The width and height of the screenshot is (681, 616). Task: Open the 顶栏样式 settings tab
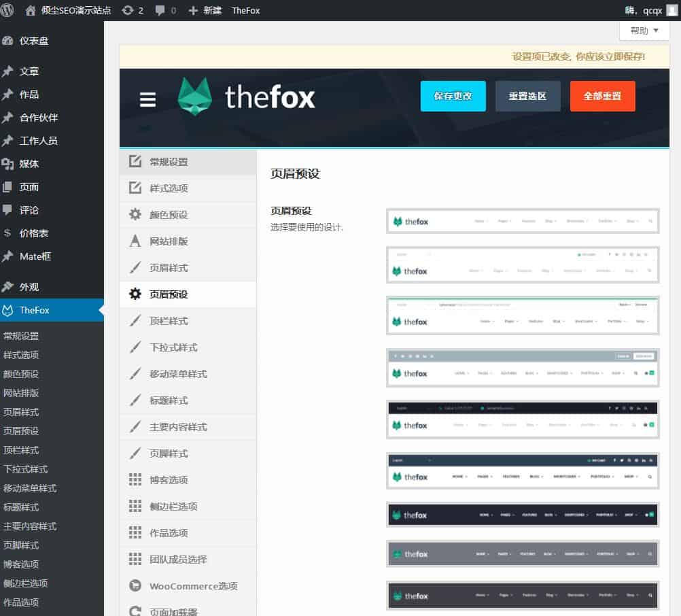[x=188, y=321]
